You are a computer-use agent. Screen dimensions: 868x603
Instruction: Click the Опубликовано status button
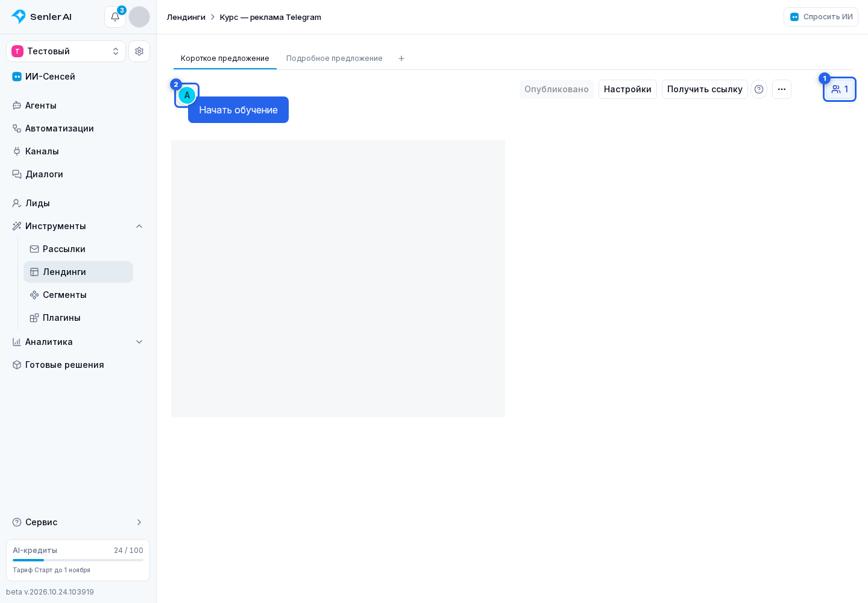tap(556, 89)
